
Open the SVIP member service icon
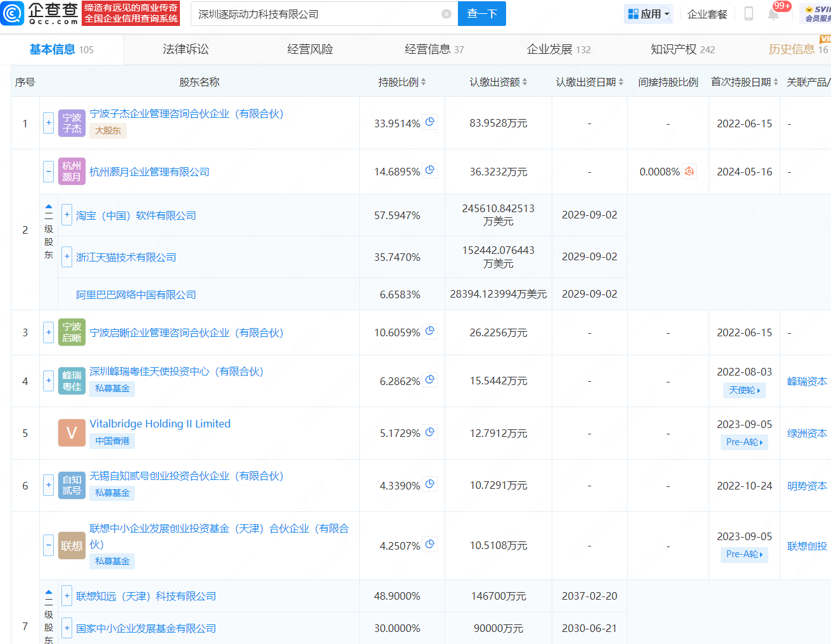pyautogui.click(x=817, y=14)
